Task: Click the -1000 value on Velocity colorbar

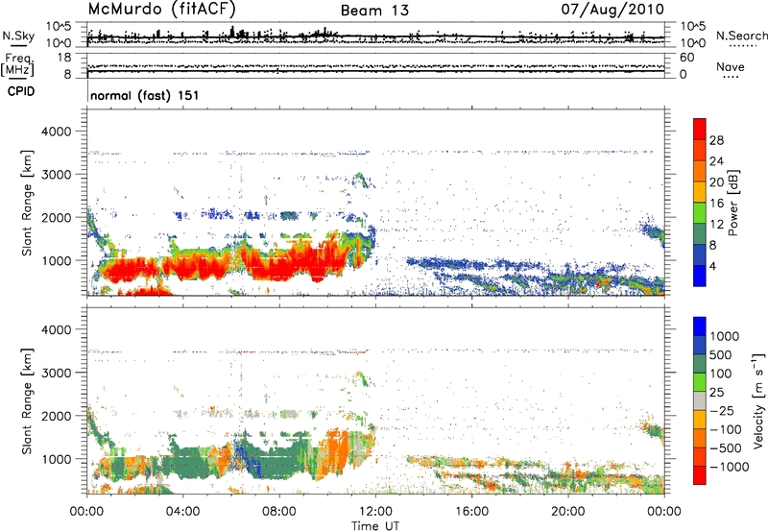Action: click(x=729, y=467)
